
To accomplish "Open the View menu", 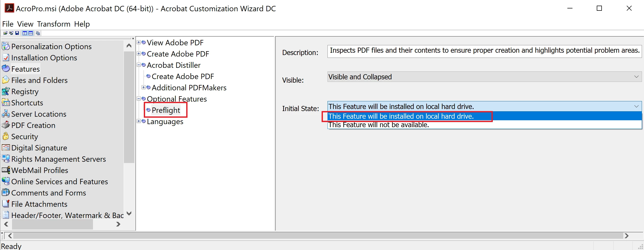I will (x=25, y=24).
